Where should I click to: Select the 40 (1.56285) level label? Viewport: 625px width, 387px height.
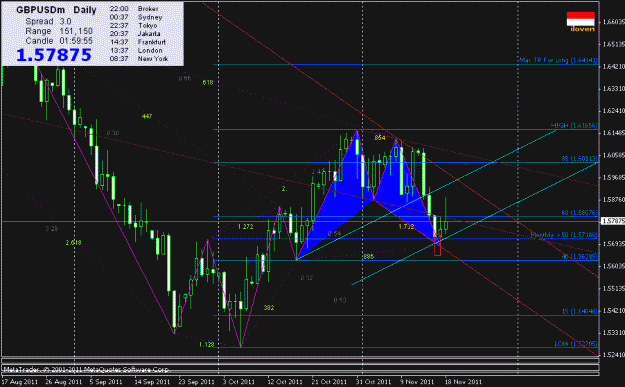[x=580, y=257]
